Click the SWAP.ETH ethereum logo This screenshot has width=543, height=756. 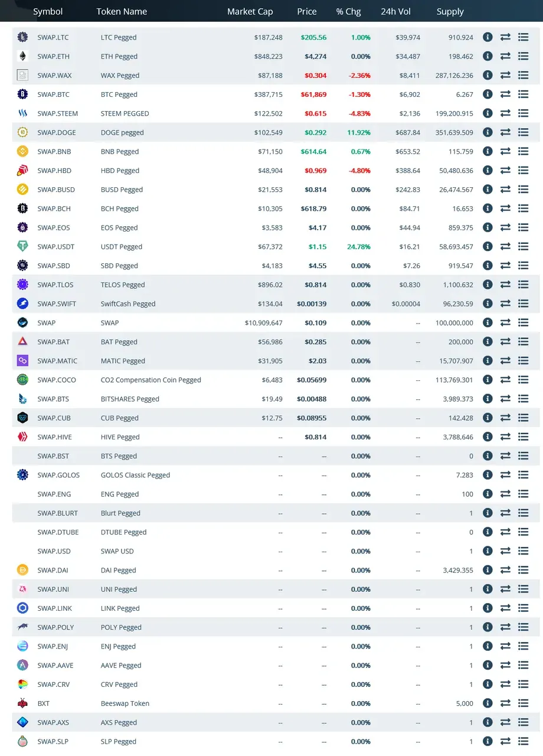pos(22,56)
